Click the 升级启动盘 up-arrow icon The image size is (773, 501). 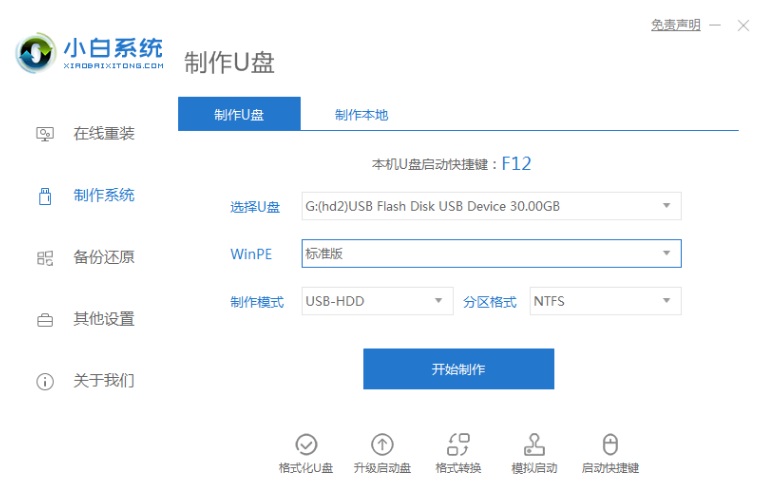[x=382, y=444]
